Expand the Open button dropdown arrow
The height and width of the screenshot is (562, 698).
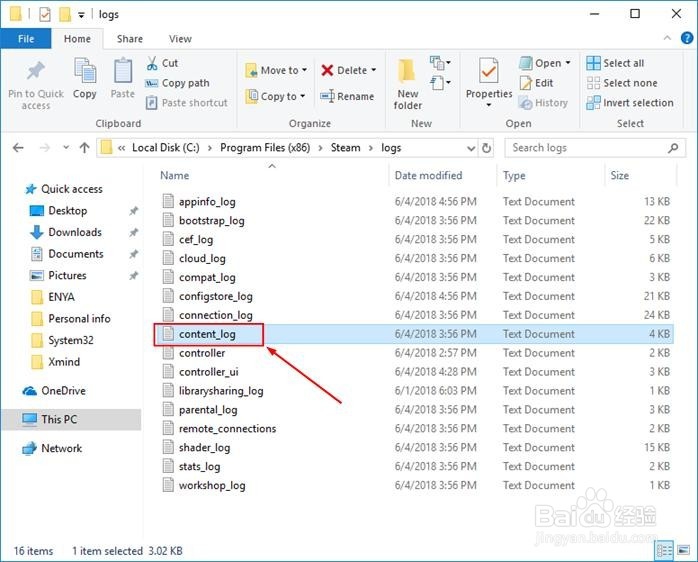point(568,63)
